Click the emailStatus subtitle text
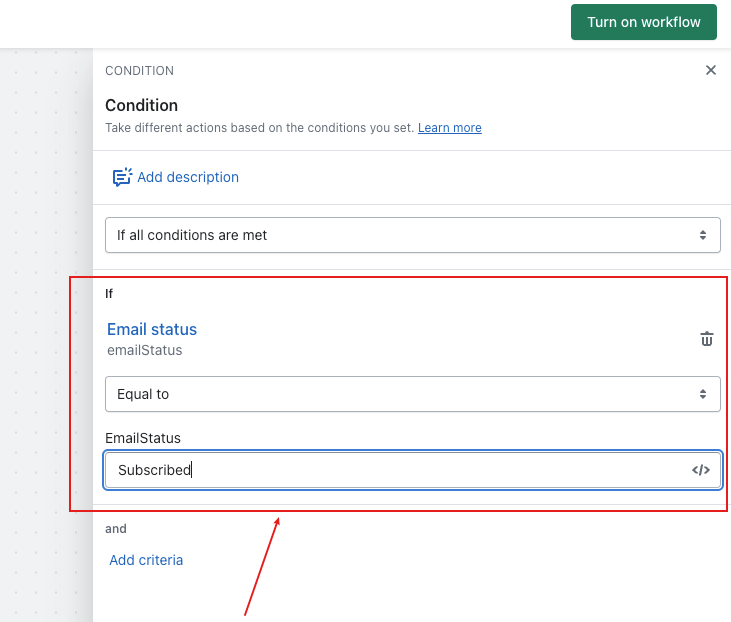The height and width of the screenshot is (622, 731). pos(145,350)
